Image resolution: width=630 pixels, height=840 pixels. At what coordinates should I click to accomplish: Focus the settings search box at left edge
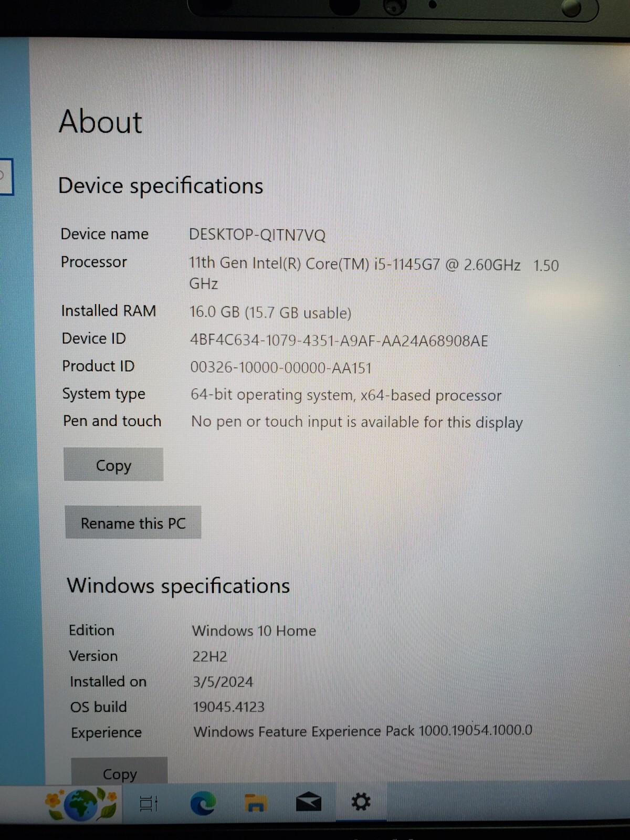pyautogui.click(x=6, y=177)
